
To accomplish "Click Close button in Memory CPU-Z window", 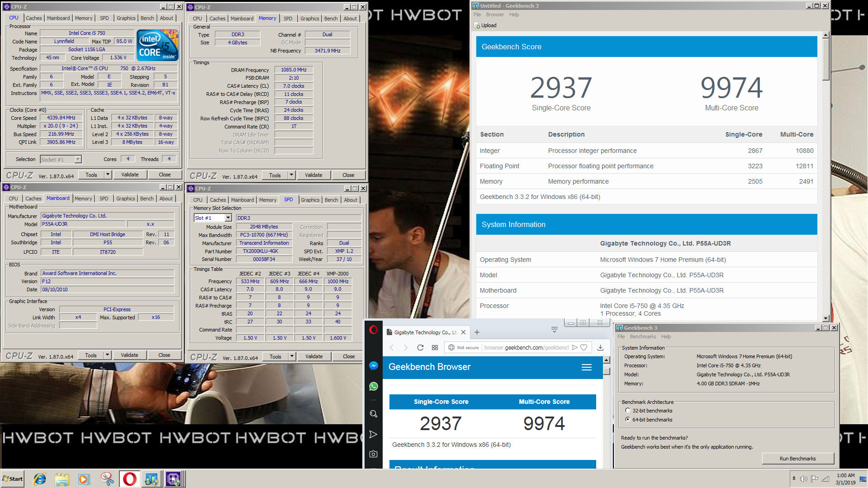I will (x=348, y=175).
